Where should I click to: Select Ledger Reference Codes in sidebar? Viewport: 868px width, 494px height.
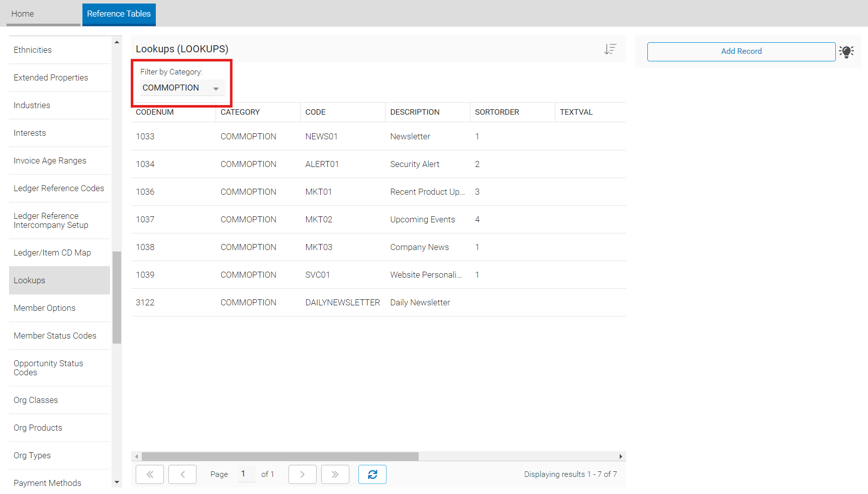coord(59,188)
